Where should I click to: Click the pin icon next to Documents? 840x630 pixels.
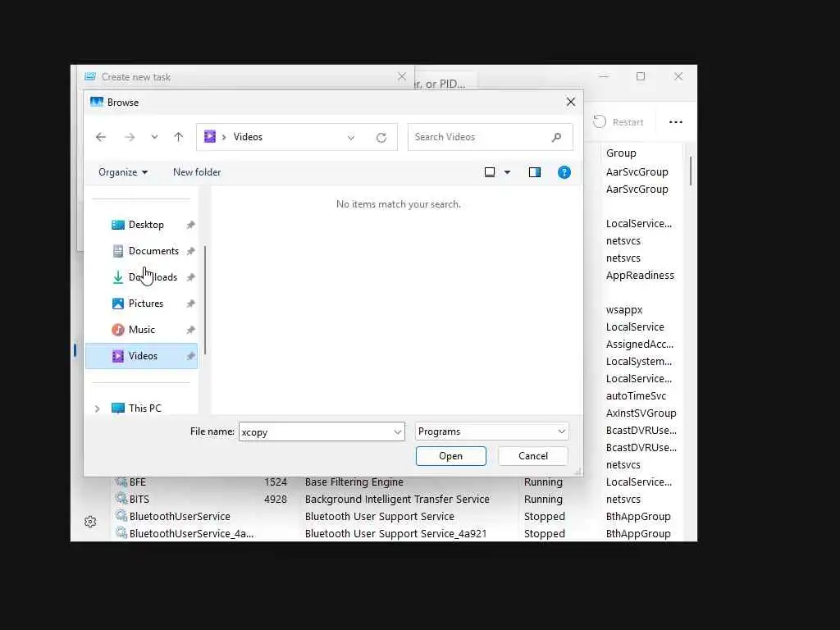tap(190, 251)
